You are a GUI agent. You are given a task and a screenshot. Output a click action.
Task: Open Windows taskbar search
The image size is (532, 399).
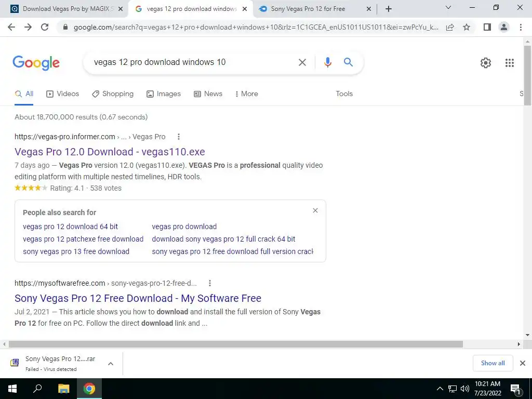click(37, 389)
